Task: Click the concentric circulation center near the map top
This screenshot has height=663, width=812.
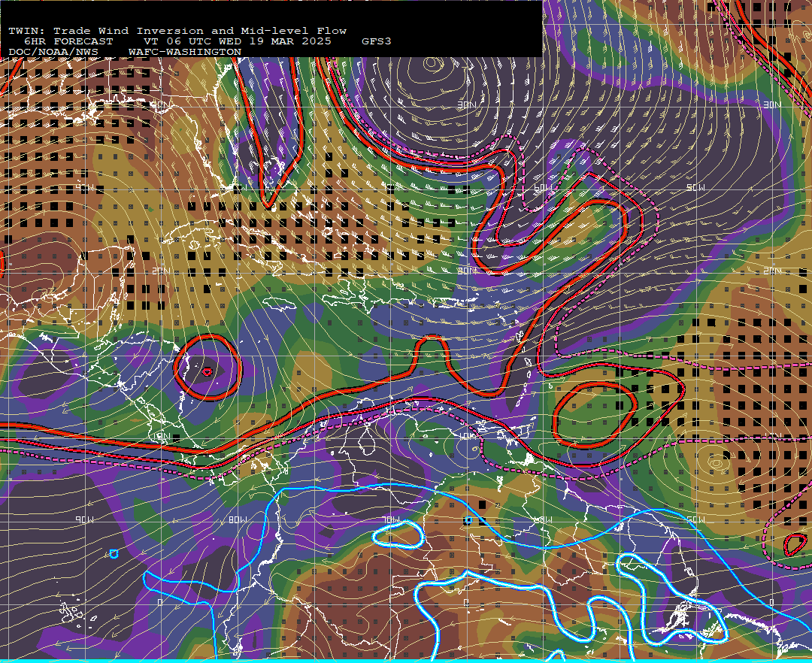Action: 433,64
